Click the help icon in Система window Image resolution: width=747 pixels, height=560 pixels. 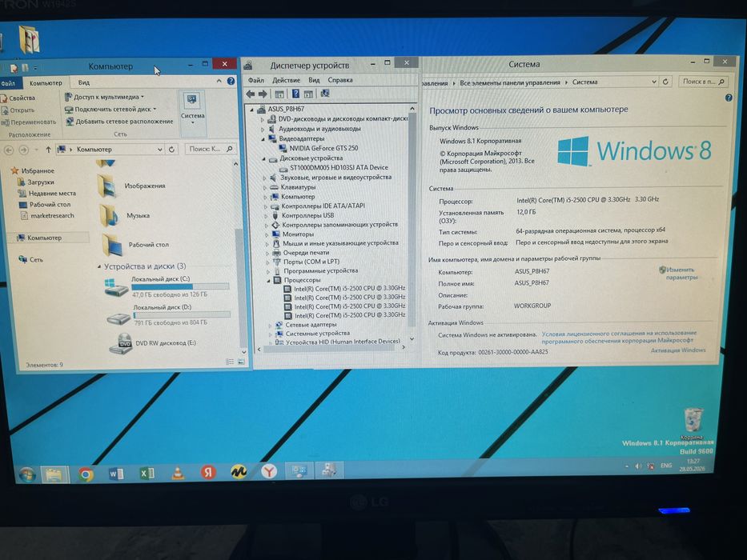point(729,98)
